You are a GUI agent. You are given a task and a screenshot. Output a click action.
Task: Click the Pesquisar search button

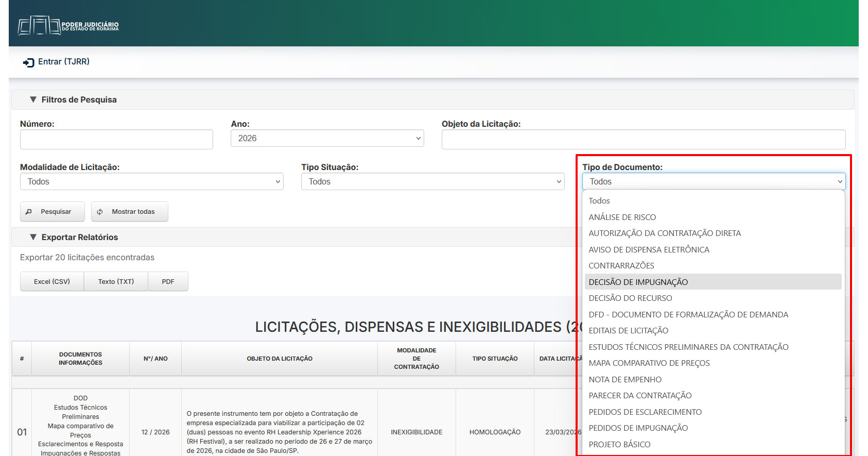point(52,212)
